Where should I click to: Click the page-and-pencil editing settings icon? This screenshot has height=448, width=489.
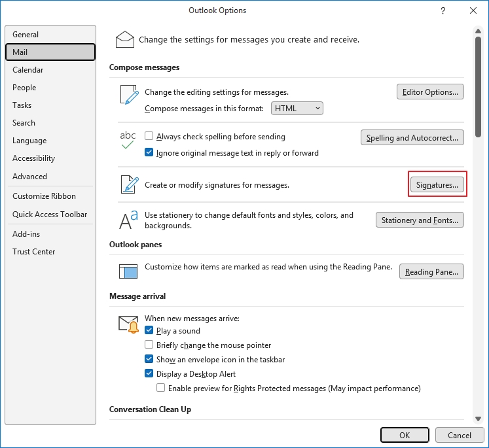click(x=130, y=95)
